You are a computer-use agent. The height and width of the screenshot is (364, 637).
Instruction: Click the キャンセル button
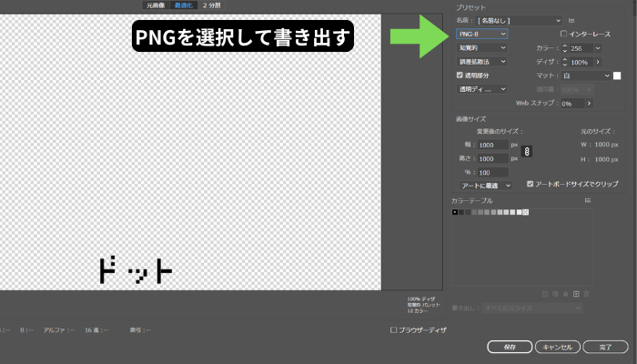(557, 347)
